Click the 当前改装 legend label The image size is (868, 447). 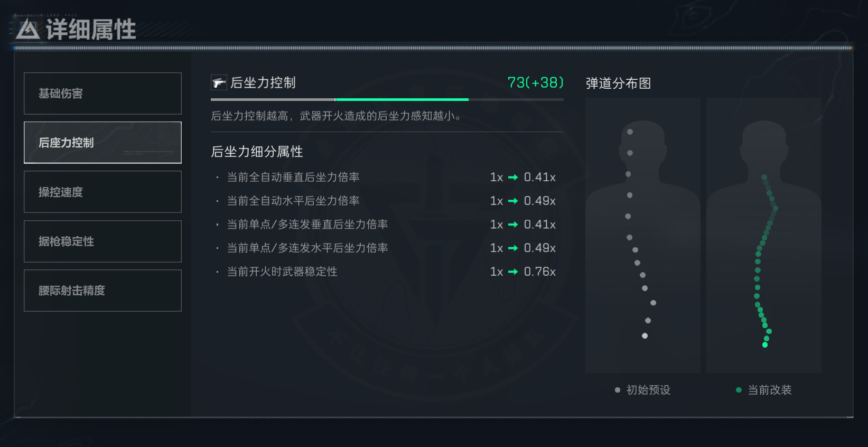pyautogui.click(x=769, y=390)
